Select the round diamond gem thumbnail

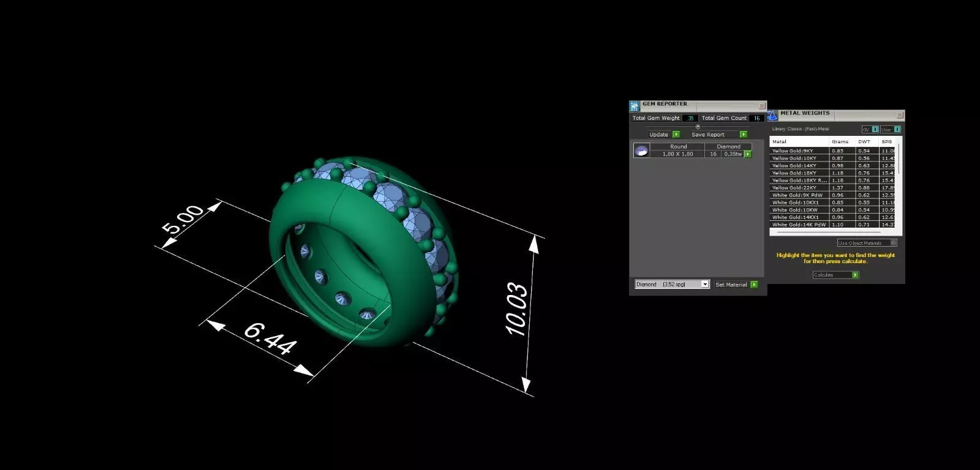tap(641, 151)
